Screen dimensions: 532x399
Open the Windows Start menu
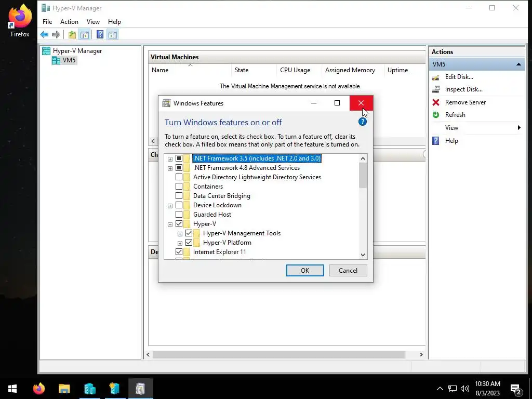[x=12, y=389]
